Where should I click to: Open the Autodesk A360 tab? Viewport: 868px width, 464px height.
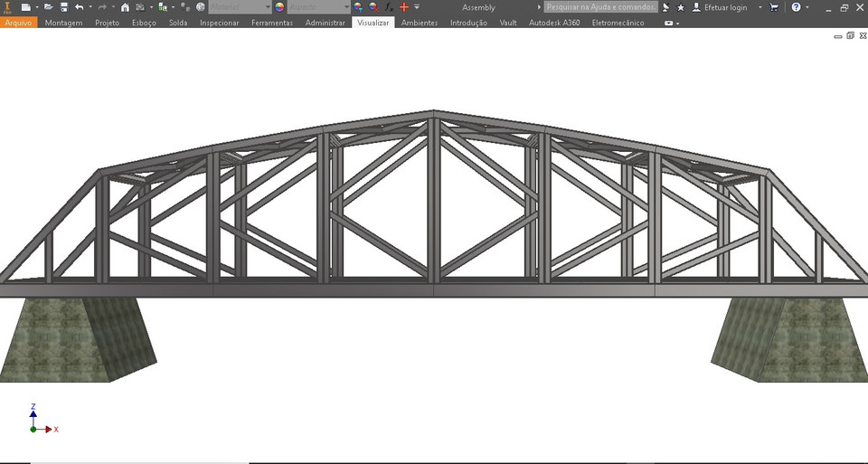[554, 23]
